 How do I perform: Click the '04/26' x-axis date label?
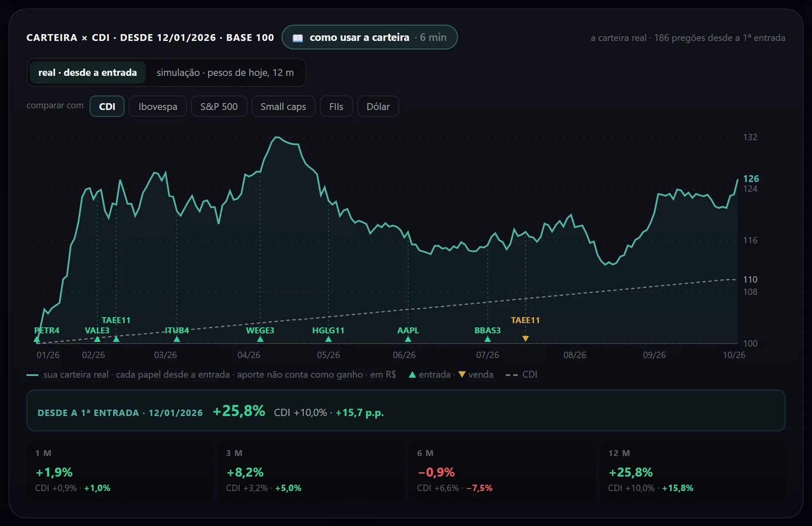pyautogui.click(x=249, y=355)
